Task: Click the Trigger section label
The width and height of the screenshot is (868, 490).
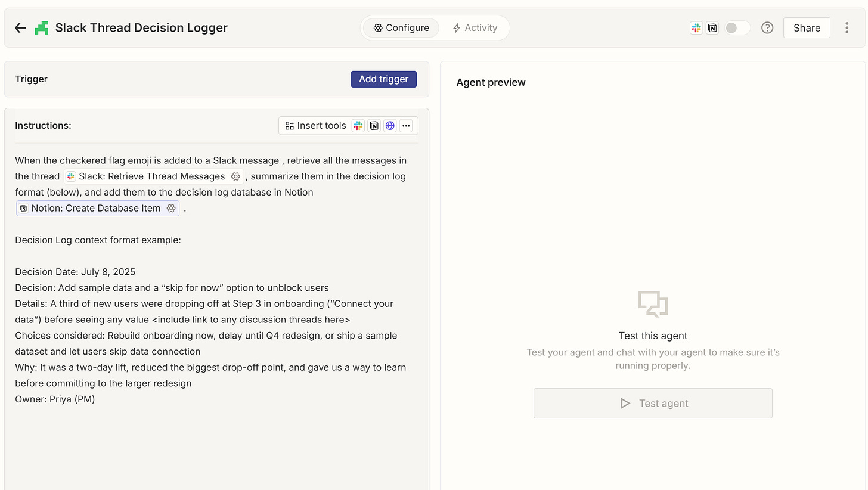Action: (x=31, y=79)
